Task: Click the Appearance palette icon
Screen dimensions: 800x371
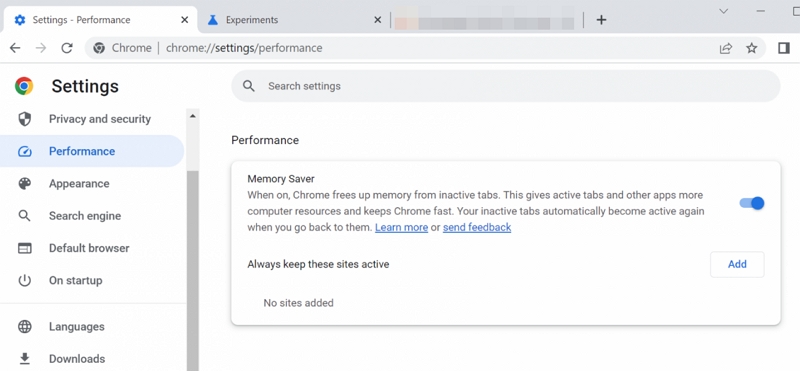Action: coord(24,184)
